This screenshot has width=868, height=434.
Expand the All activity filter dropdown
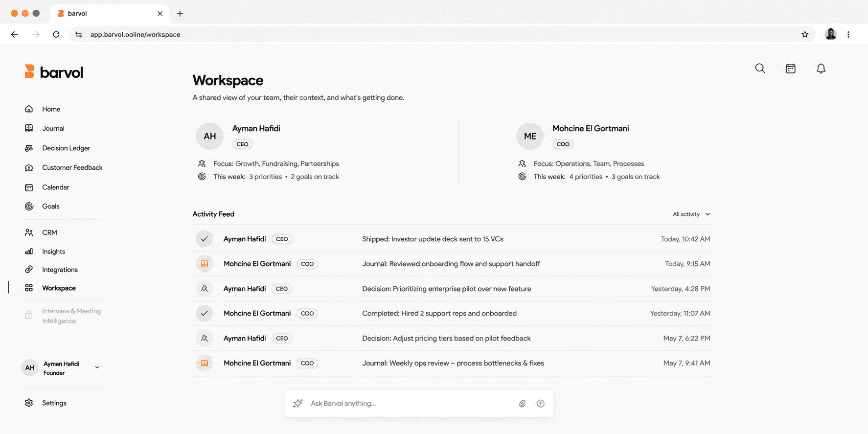coord(691,214)
